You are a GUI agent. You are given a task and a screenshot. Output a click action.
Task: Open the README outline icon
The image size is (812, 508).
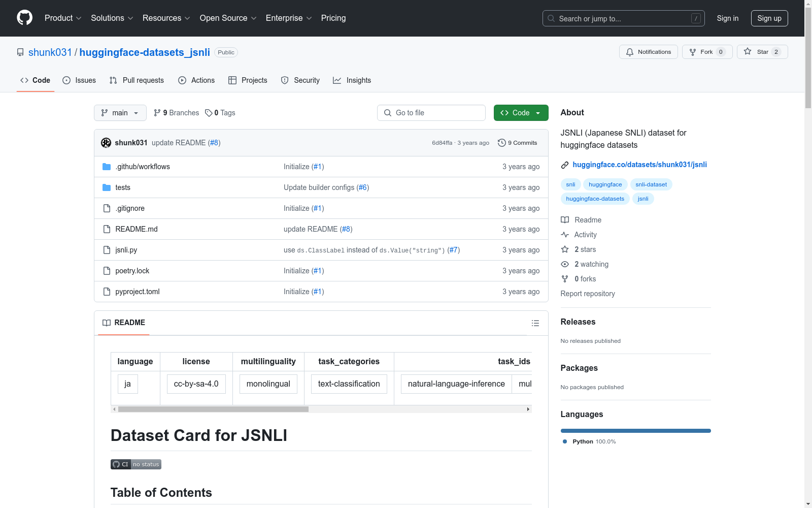coord(535,323)
